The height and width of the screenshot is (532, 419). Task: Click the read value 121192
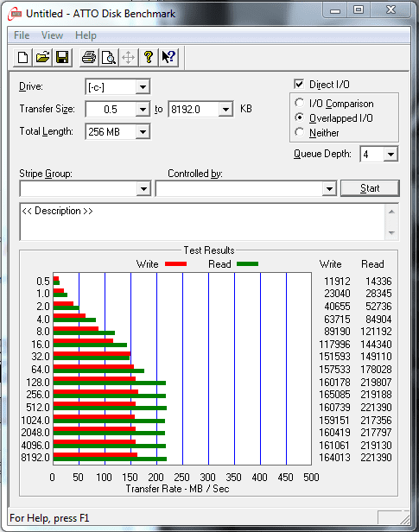pos(377,332)
